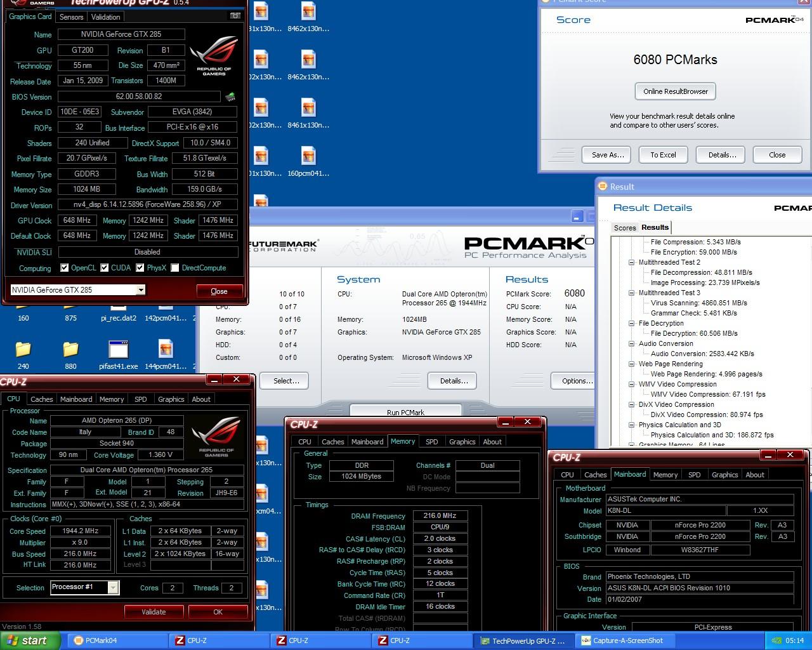Click Details... under PCMark System section
This screenshot has height=650, width=812.
coord(454,381)
